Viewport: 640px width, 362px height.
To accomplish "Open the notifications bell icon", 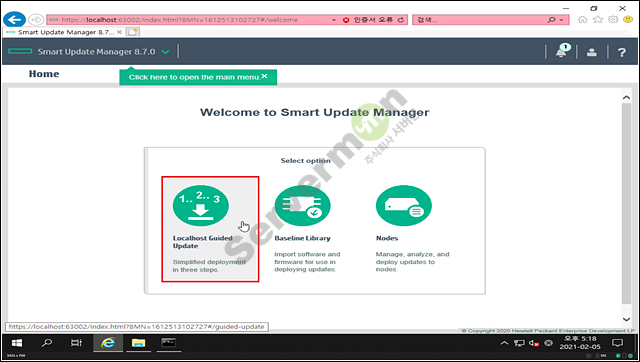I will coord(562,52).
